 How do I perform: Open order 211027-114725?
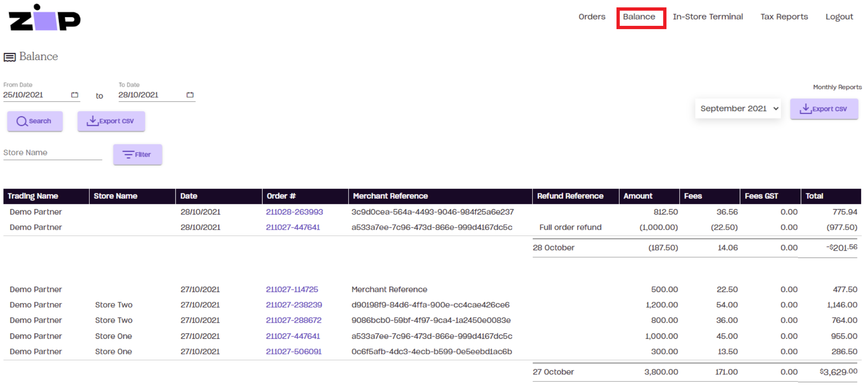[292, 290]
